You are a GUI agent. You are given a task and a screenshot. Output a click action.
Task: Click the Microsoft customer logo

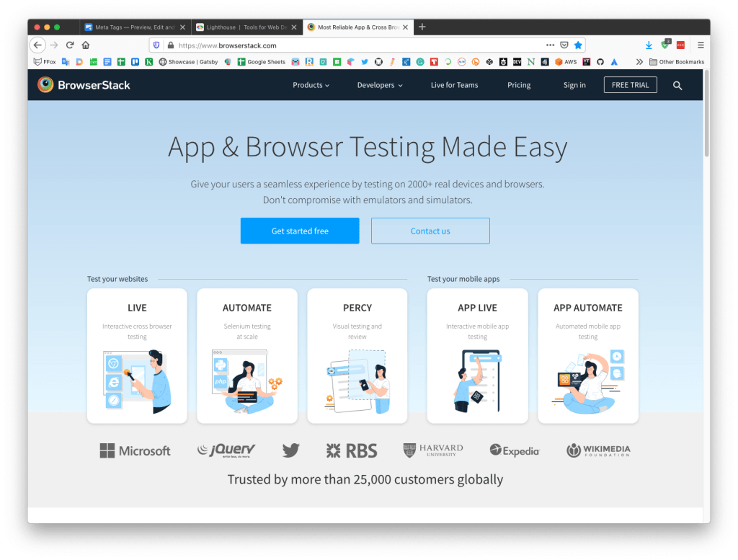pyautogui.click(x=135, y=451)
